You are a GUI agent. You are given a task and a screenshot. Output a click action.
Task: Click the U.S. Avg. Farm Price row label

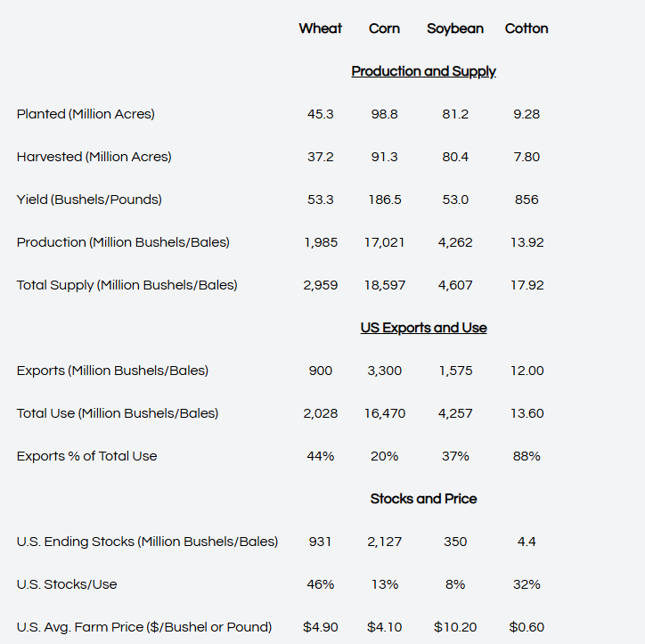tap(144, 627)
